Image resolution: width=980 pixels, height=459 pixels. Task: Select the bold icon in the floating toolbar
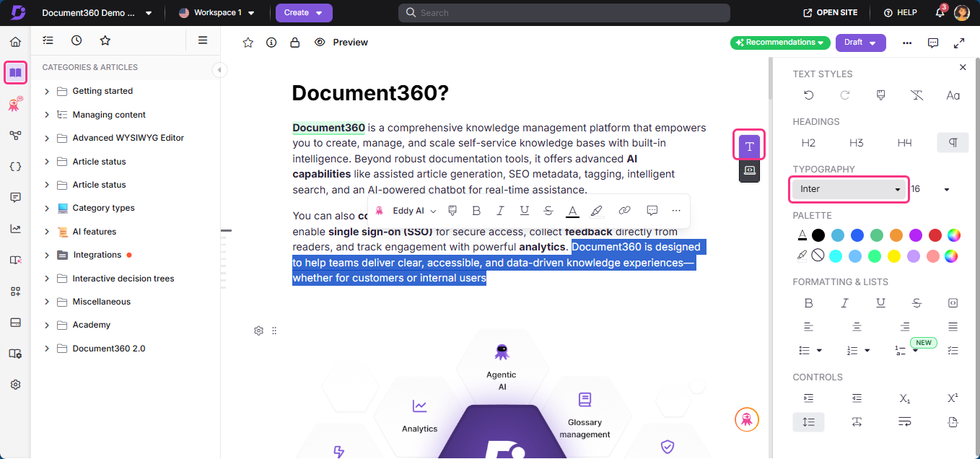click(476, 210)
